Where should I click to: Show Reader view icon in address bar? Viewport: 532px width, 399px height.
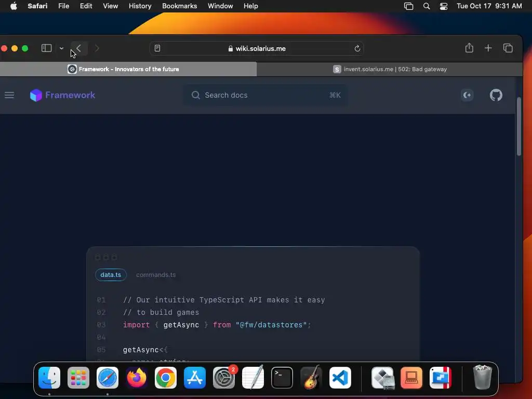point(157,48)
